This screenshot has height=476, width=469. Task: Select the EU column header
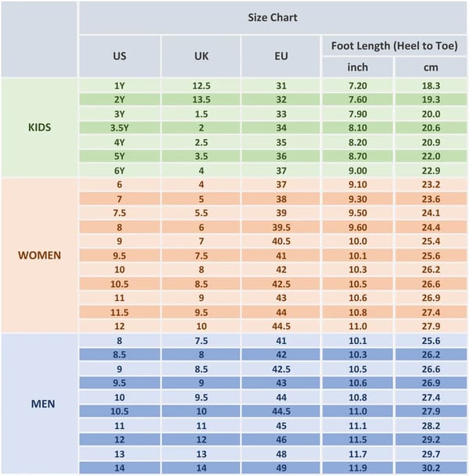[281, 55]
